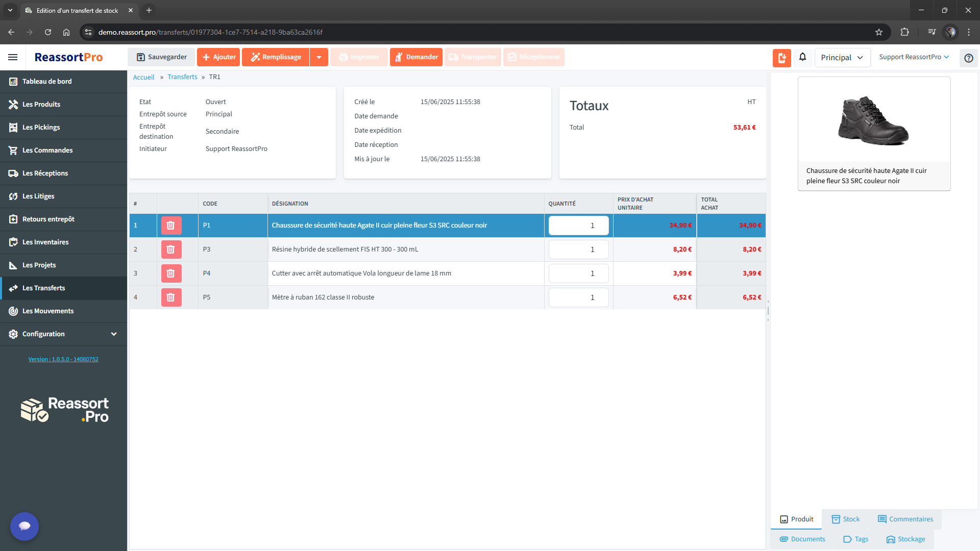This screenshot has height=551, width=980.
Task: Click the Transferts breadcrumb
Action: [182, 77]
